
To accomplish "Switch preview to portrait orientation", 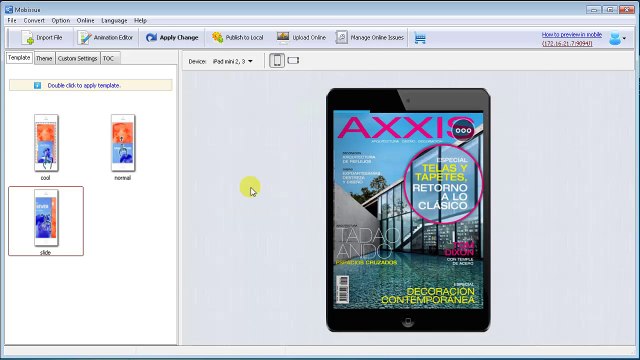I will coord(277,60).
